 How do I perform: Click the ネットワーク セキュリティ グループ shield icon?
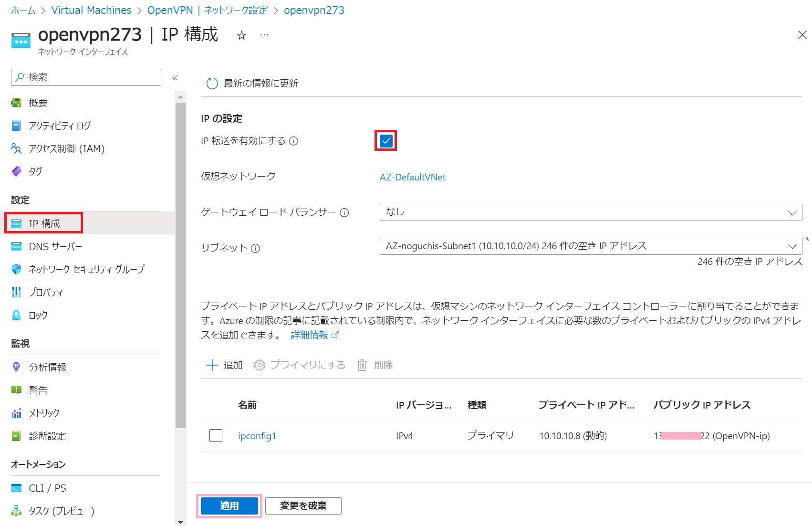coord(16,269)
